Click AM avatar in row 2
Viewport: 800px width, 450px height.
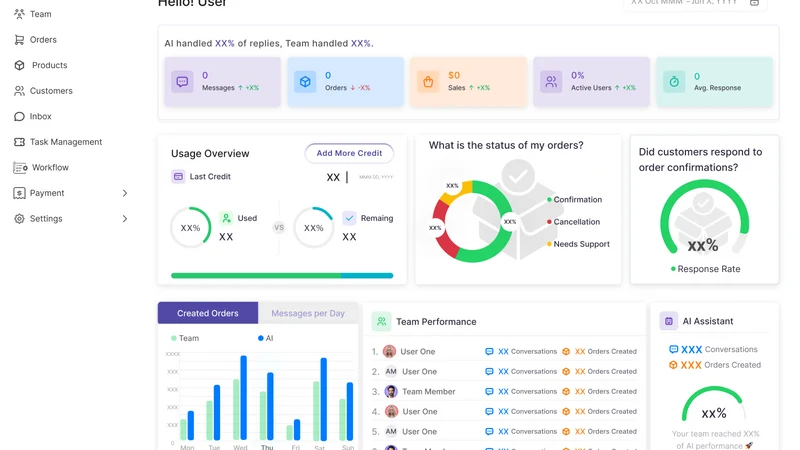(x=391, y=371)
